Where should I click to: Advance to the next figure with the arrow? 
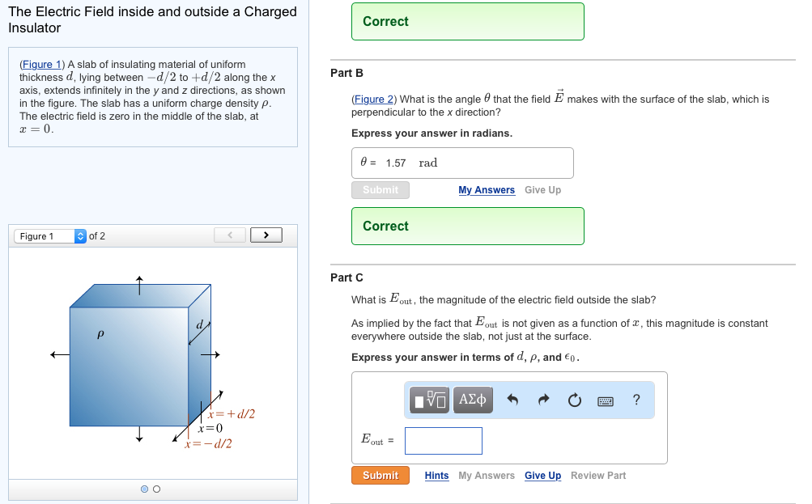(266, 235)
